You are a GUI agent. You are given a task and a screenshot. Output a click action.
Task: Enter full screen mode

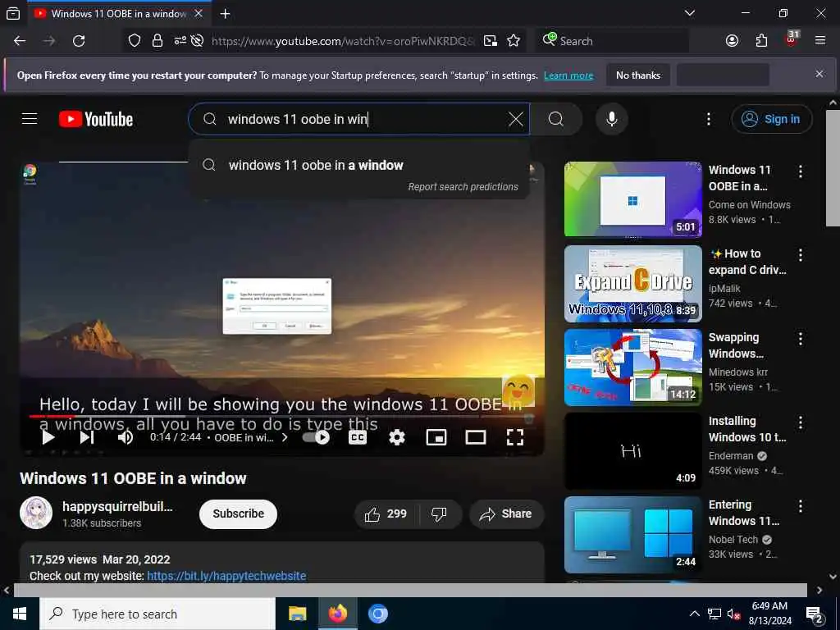(515, 437)
